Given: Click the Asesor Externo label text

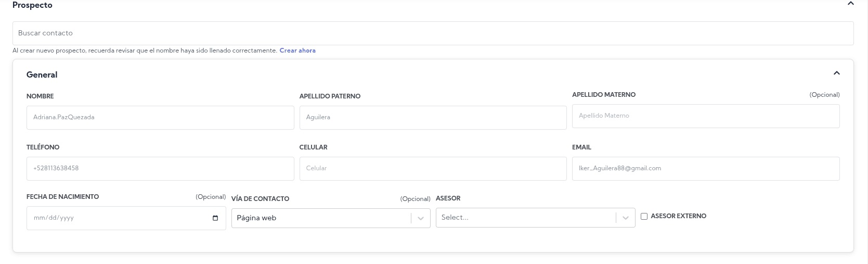Looking at the screenshot, I should click(678, 216).
